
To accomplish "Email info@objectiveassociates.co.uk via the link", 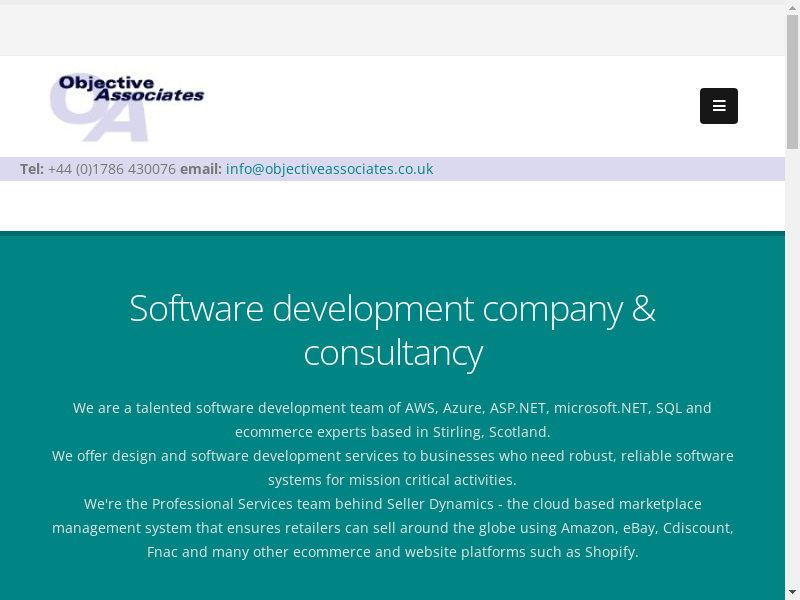I will [x=329, y=169].
